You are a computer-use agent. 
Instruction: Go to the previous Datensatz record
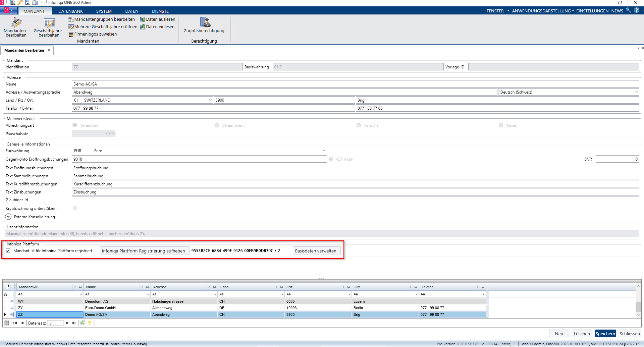tap(22, 323)
